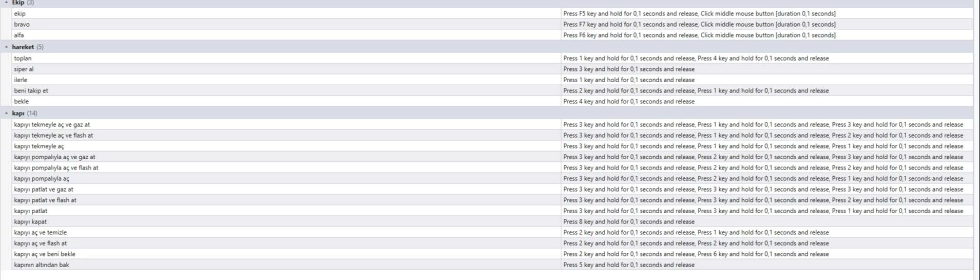Select kapıyı aç ve temizle command
The width and height of the screenshot is (980, 280).
click(x=41, y=232)
